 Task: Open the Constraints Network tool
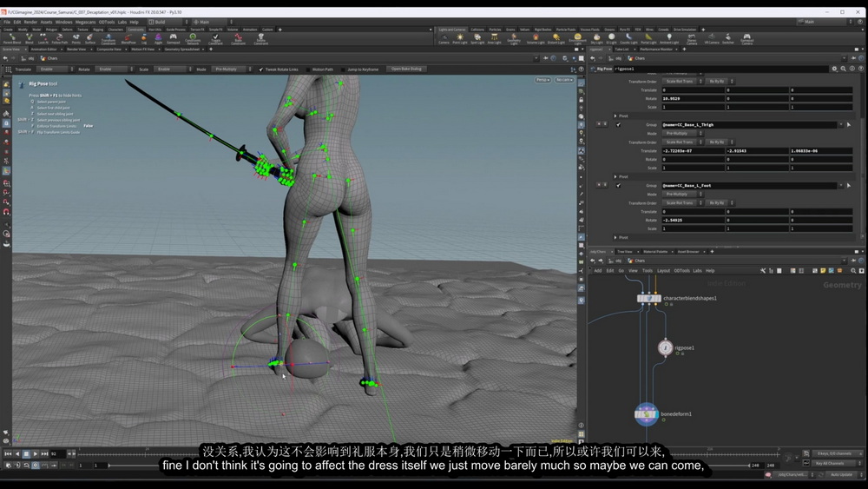(193, 39)
